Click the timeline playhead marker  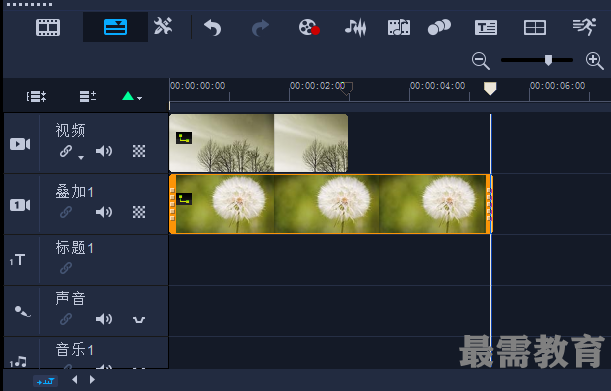coord(490,88)
